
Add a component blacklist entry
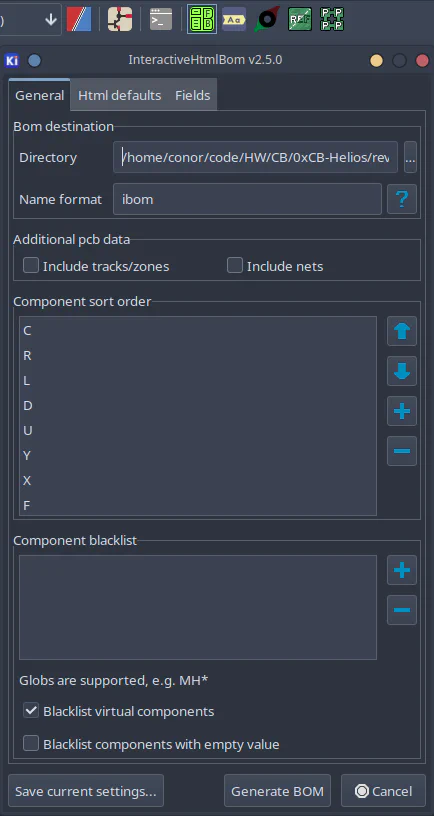pos(402,570)
